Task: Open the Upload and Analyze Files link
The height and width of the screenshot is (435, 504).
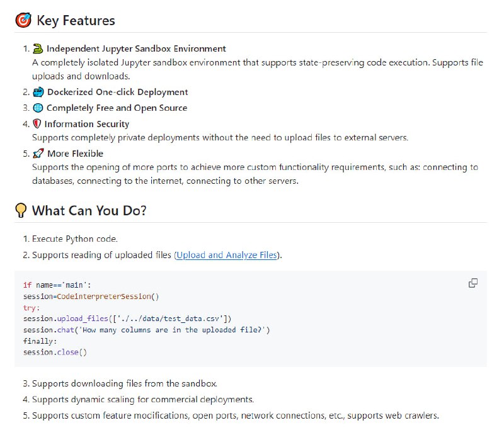Action: [x=226, y=255]
